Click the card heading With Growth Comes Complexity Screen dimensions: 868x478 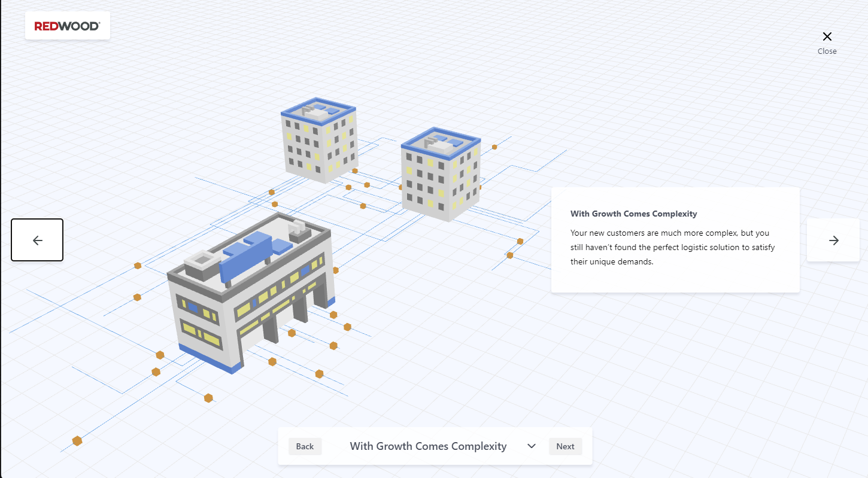tap(633, 214)
